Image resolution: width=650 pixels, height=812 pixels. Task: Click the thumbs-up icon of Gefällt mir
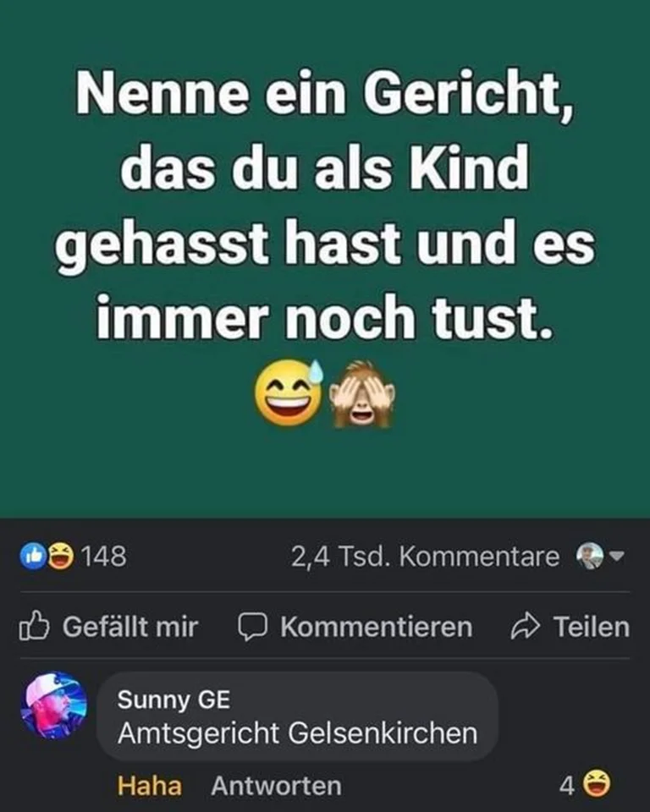pos(34,626)
